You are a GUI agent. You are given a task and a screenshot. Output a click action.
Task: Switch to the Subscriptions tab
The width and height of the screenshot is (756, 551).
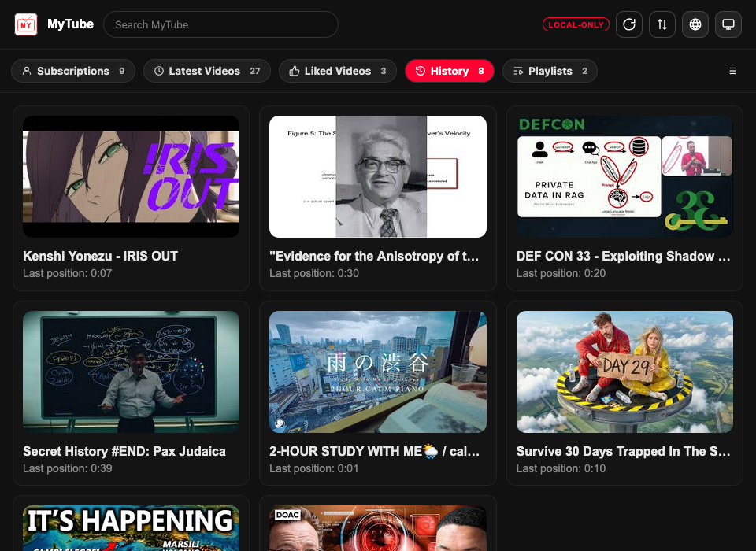tap(73, 71)
